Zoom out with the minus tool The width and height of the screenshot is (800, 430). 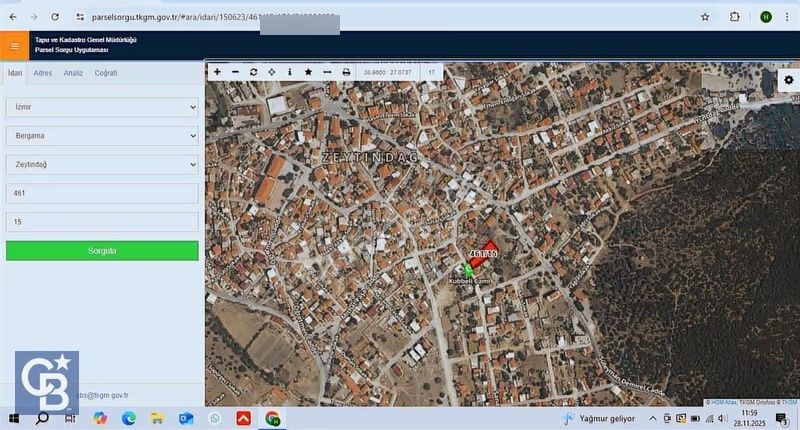[235, 72]
